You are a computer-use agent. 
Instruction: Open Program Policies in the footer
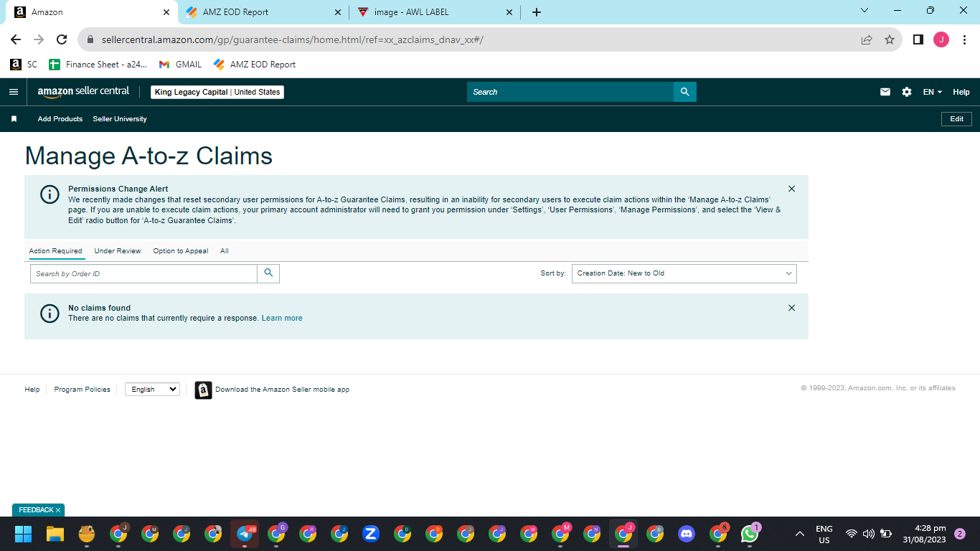83,390
